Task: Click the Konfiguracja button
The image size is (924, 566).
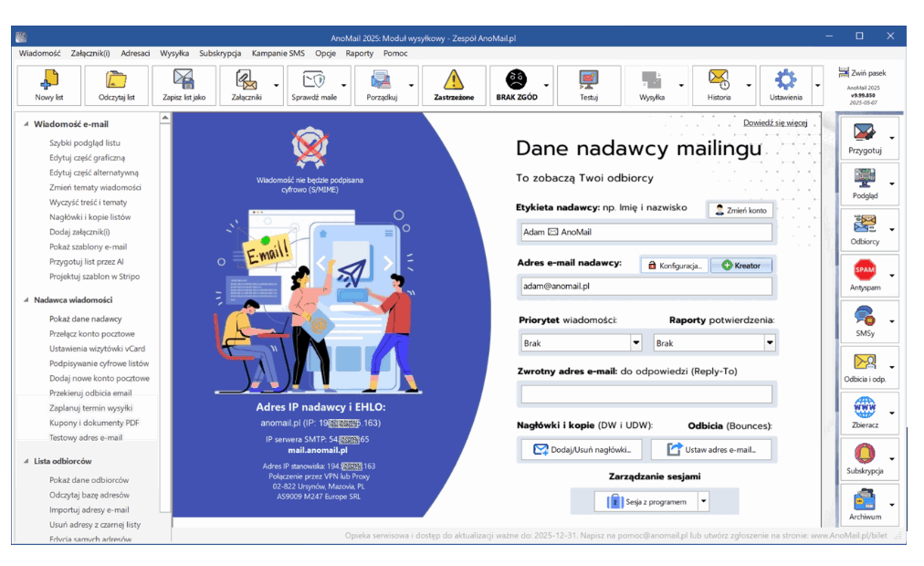Action: coord(674,266)
